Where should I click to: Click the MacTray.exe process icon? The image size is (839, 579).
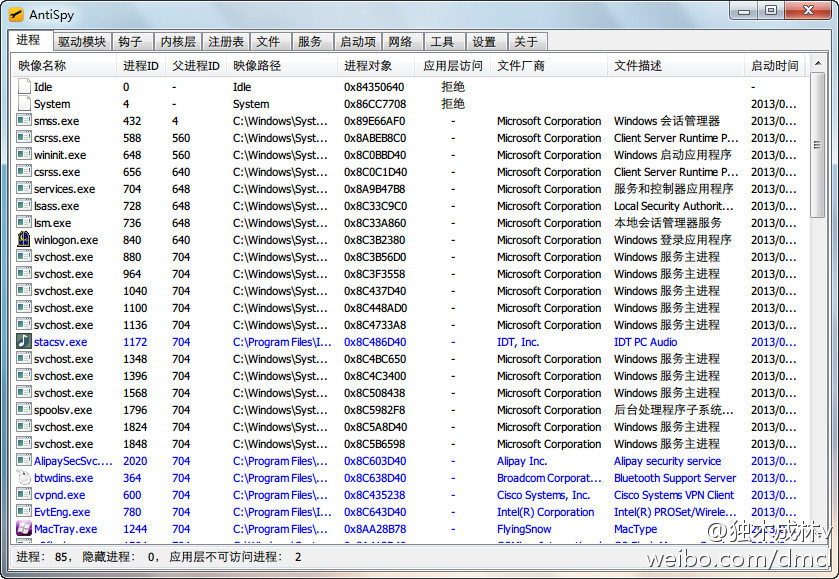[x=24, y=529]
